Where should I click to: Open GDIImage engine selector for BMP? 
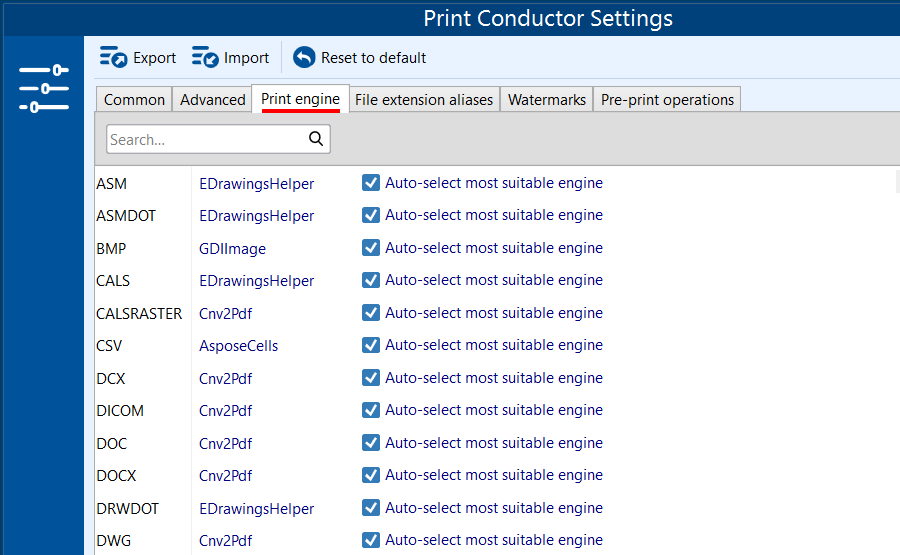click(x=232, y=248)
